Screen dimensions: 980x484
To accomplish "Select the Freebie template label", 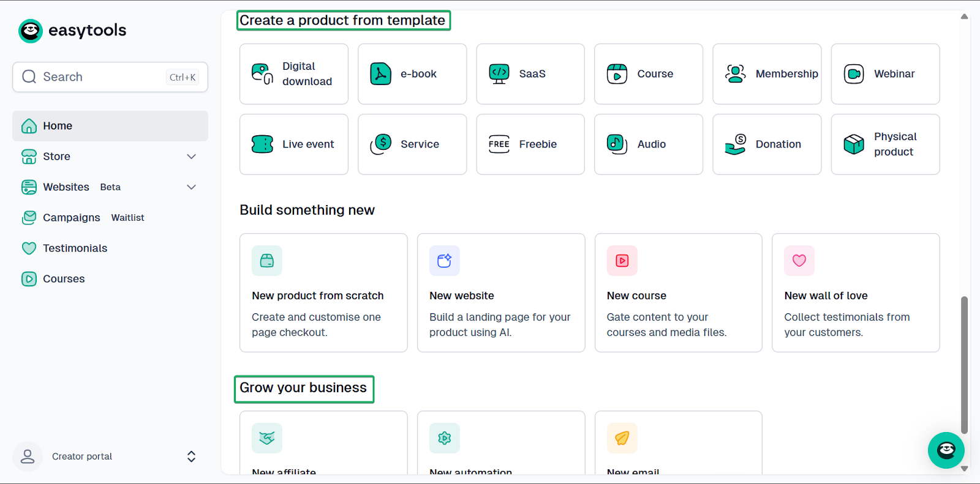I will [x=538, y=144].
